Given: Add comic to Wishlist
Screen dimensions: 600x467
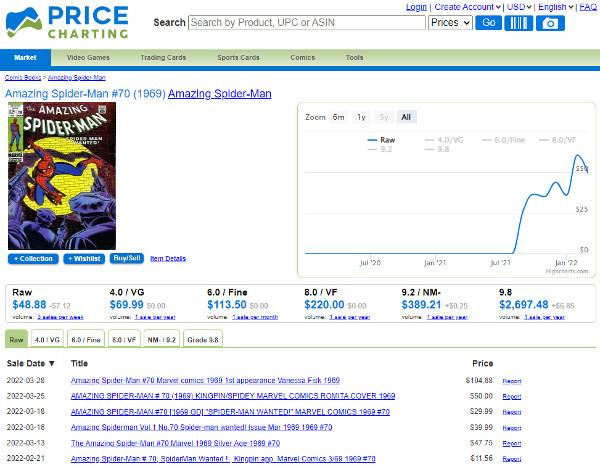Looking at the screenshot, I should [84, 259].
